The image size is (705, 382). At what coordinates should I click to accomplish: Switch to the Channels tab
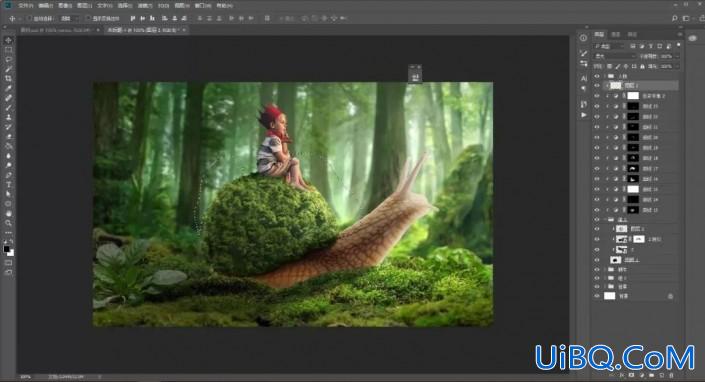(616, 34)
